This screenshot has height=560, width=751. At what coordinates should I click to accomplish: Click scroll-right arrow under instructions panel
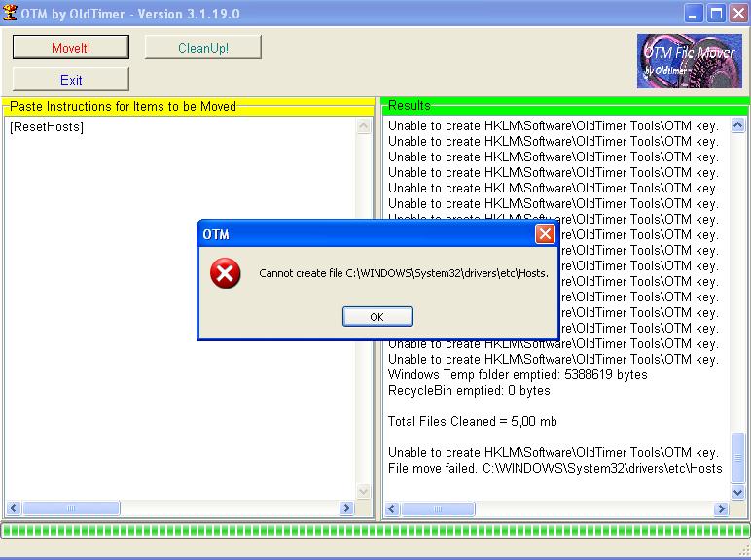coord(346,508)
